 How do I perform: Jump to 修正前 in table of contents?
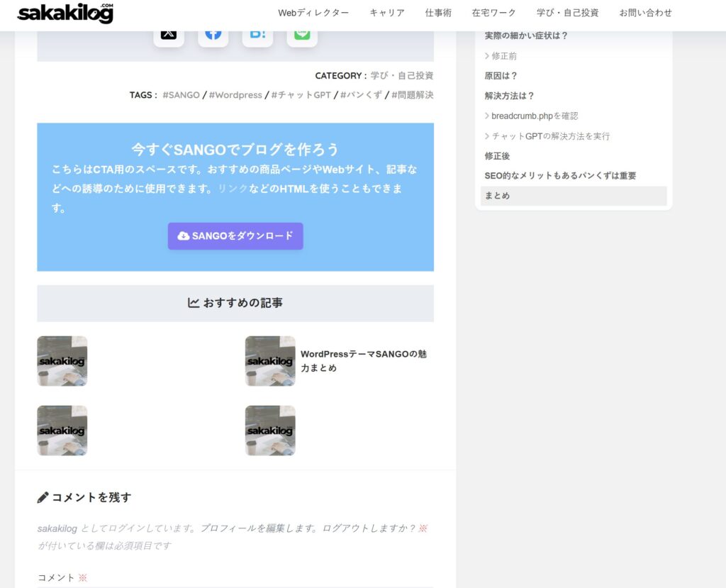504,56
